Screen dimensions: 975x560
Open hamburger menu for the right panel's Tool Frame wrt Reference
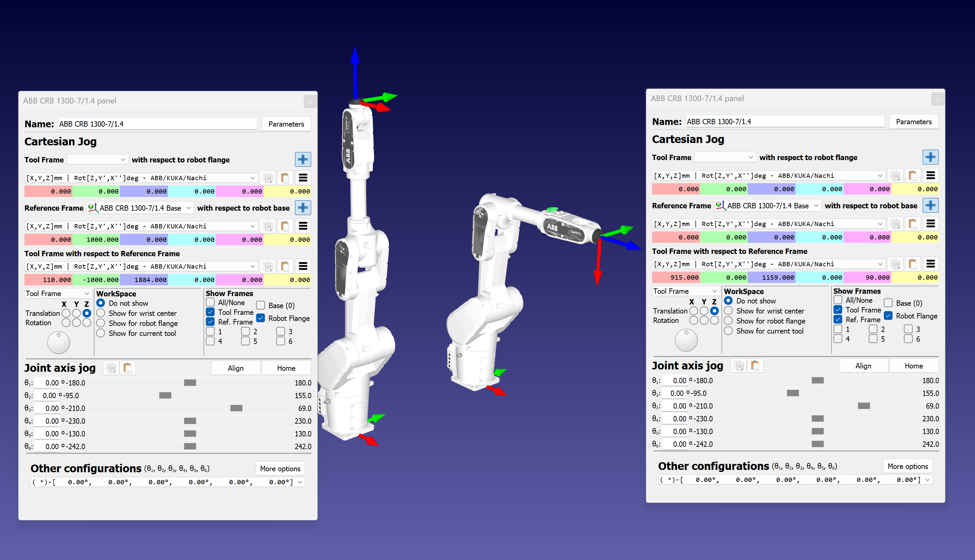coord(930,264)
